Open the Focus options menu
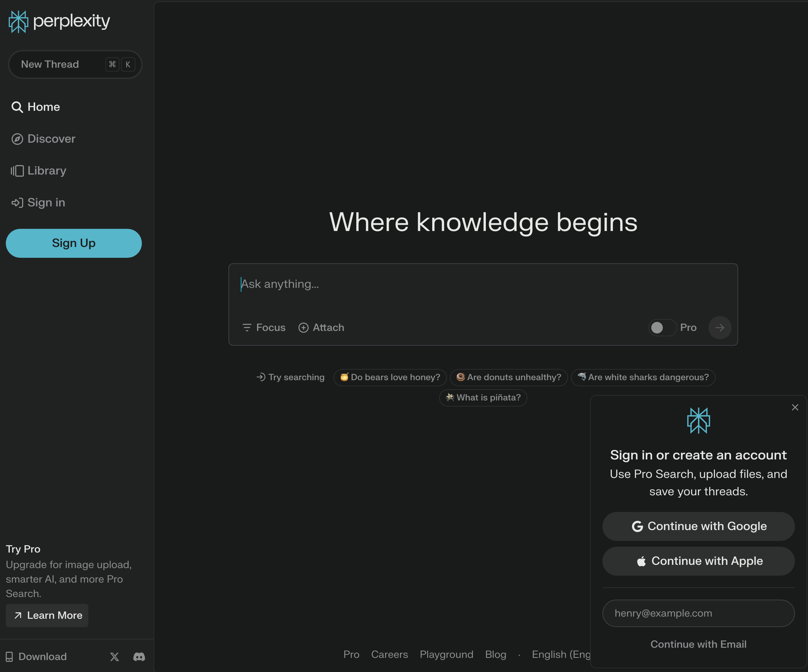The image size is (808, 672). click(x=264, y=328)
